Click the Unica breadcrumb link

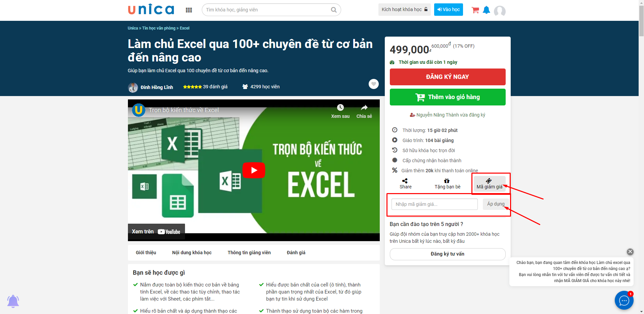[x=133, y=28]
